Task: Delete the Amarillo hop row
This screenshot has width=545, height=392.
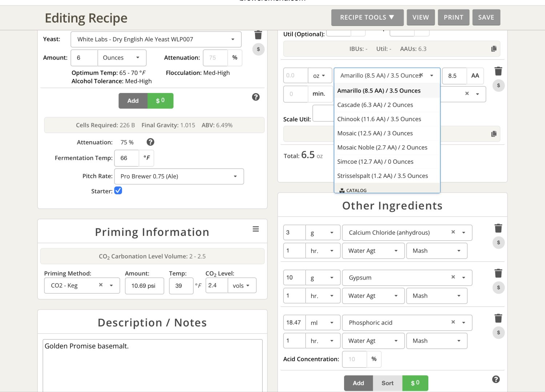Action: pyautogui.click(x=498, y=71)
